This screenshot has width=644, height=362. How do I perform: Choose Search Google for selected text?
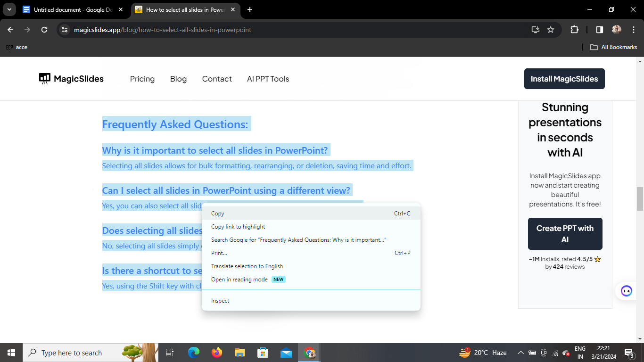(x=311, y=240)
